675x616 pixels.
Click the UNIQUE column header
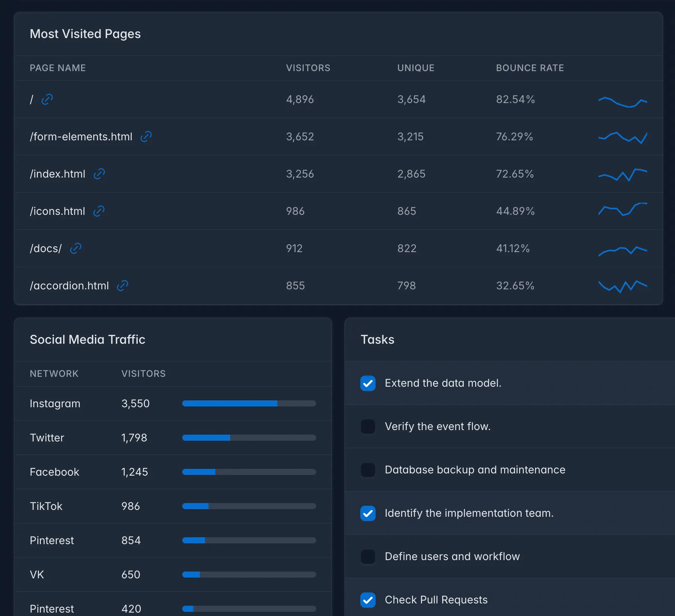tap(416, 68)
